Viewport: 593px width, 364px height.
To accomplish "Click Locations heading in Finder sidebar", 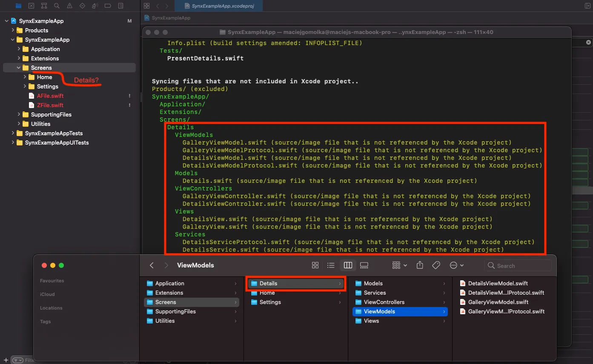I will (51, 308).
